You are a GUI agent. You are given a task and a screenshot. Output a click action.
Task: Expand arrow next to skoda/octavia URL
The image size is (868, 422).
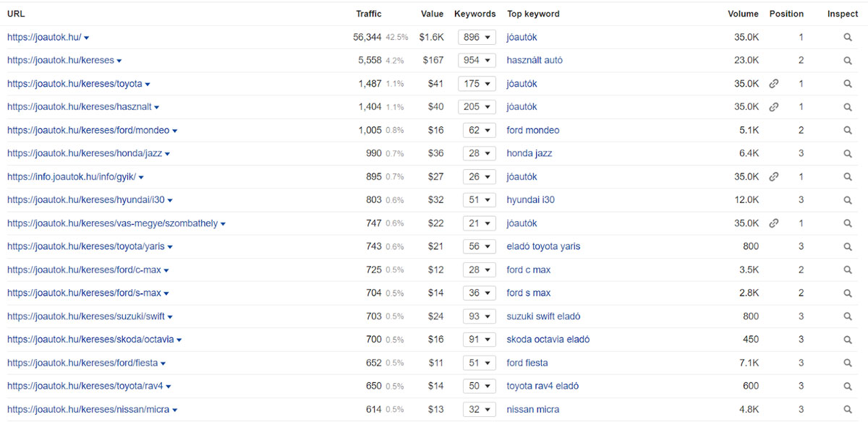179,340
